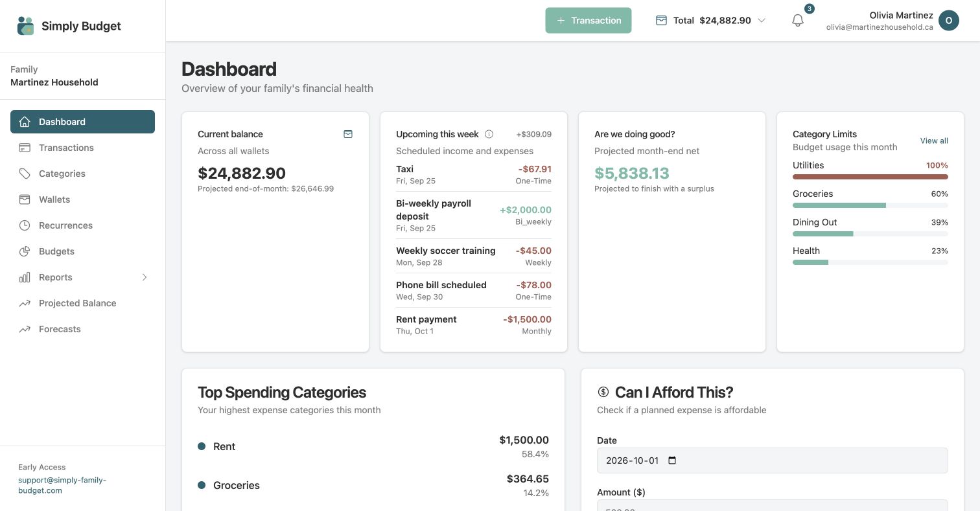Click the Simply Budget logo icon

[x=25, y=26]
